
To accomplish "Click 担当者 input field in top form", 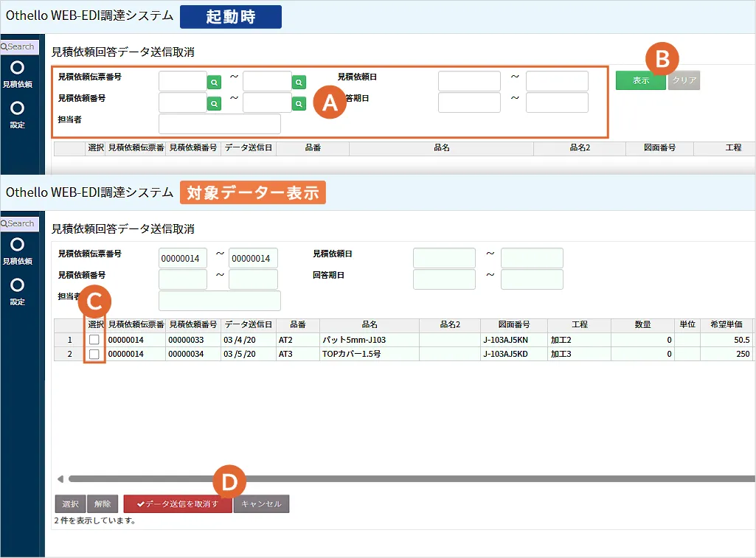I will [x=219, y=124].
